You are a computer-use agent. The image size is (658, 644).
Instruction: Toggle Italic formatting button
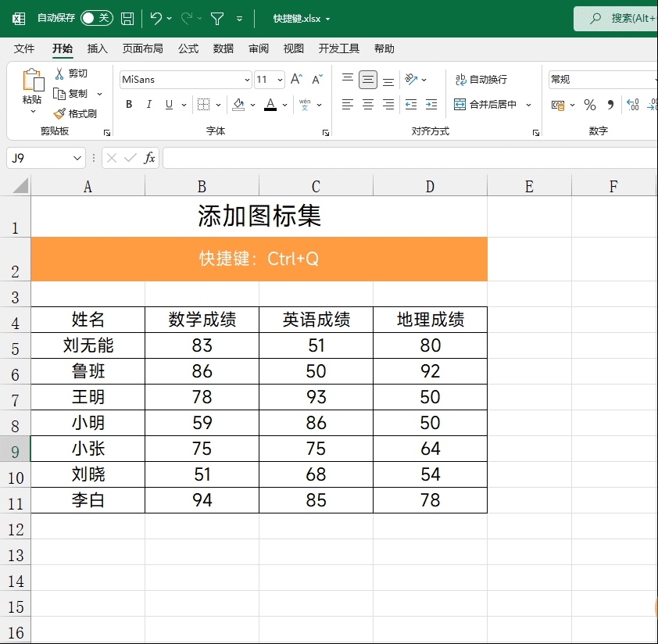(x=148, y=105)
